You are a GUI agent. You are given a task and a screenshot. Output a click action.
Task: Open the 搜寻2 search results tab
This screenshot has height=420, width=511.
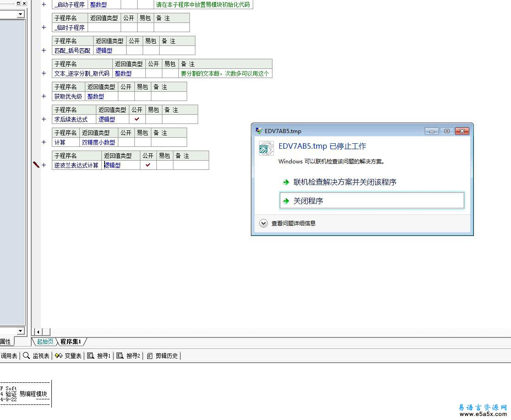(128, 356)
